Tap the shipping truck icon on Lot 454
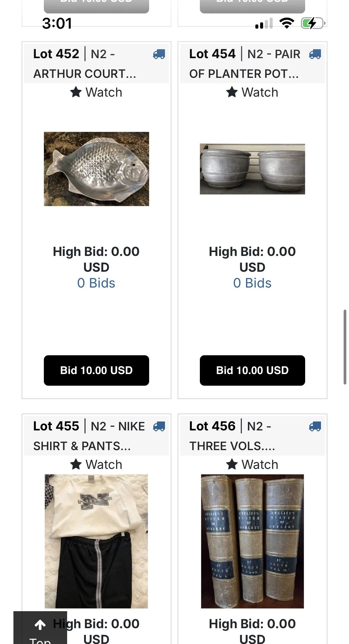The width and height of the screenshot is (349, 644). (x=315, y=54)
